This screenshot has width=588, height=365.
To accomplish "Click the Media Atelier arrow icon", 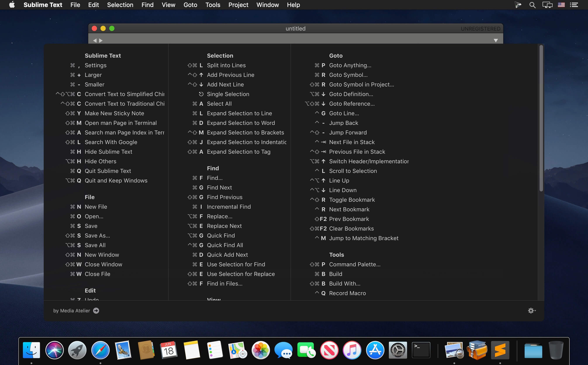I will pyautogui.click(x=96, y=311).
